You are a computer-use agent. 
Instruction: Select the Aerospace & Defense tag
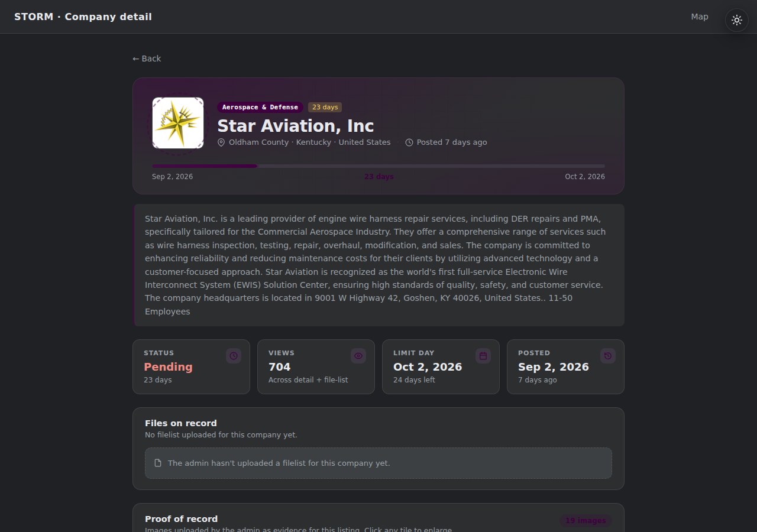[x=260, y=107]
